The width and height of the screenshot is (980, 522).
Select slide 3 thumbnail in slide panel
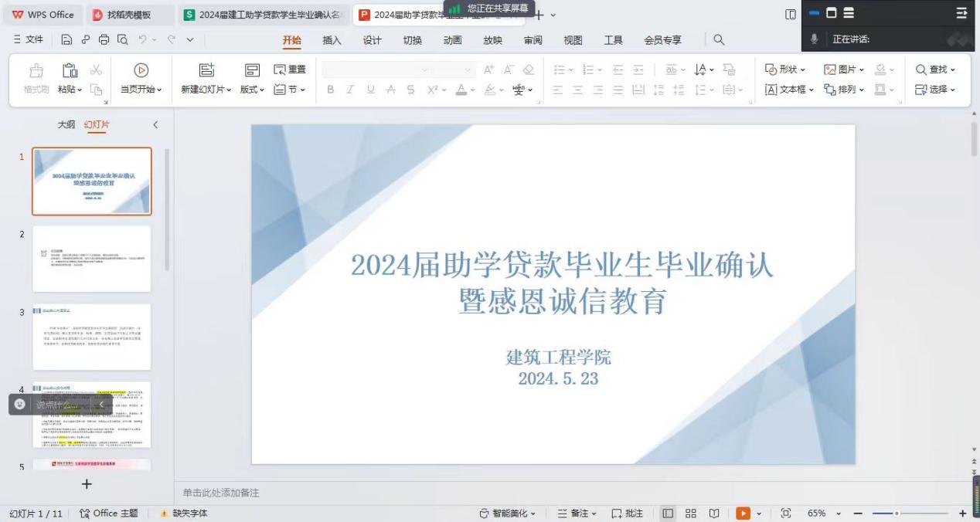[91, 337]
